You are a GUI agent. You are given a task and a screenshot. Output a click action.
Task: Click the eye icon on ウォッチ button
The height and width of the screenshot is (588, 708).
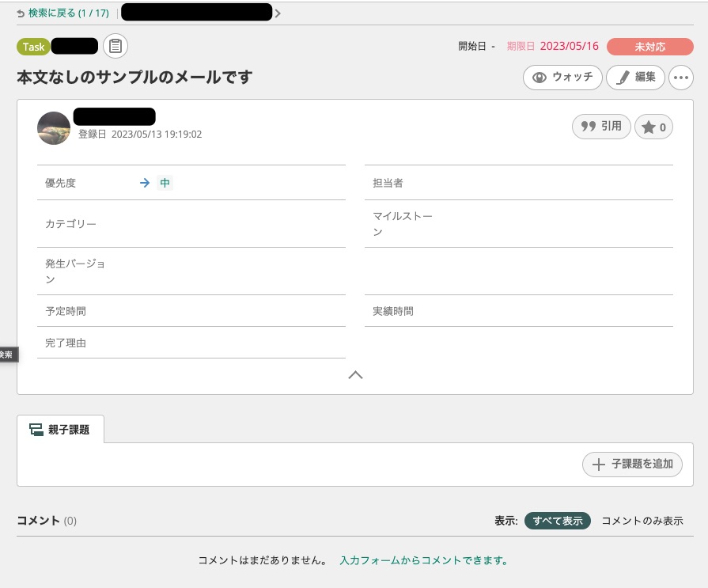coord(540,77)
